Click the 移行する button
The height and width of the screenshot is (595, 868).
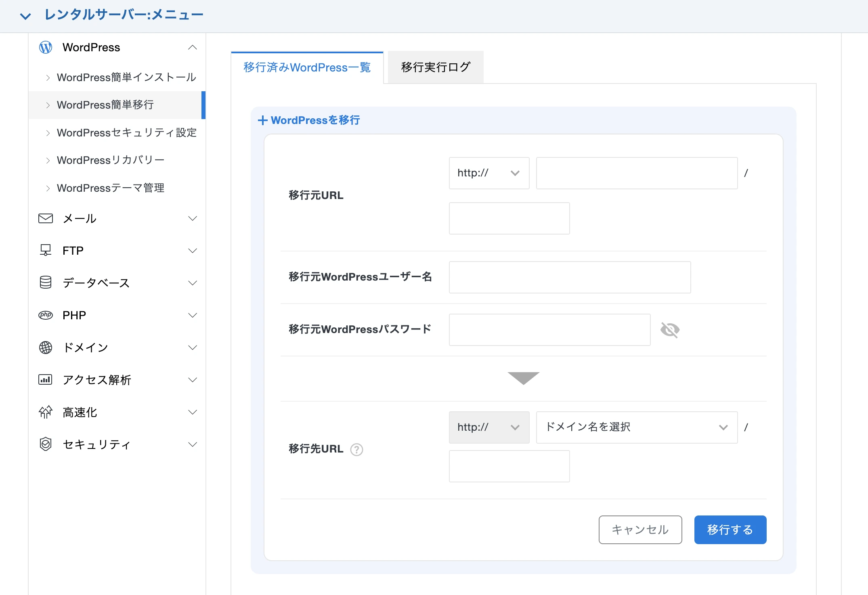pyautogui.click(x=730, y=530)
